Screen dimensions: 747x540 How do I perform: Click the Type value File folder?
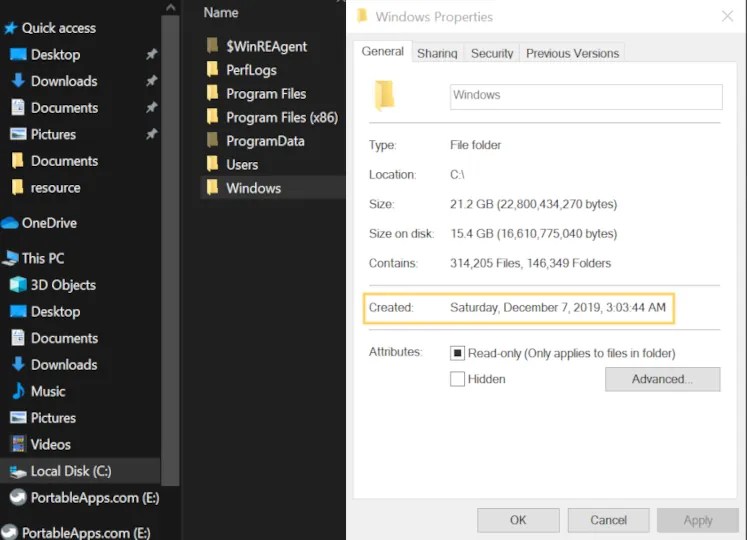[x=475, y=145]
